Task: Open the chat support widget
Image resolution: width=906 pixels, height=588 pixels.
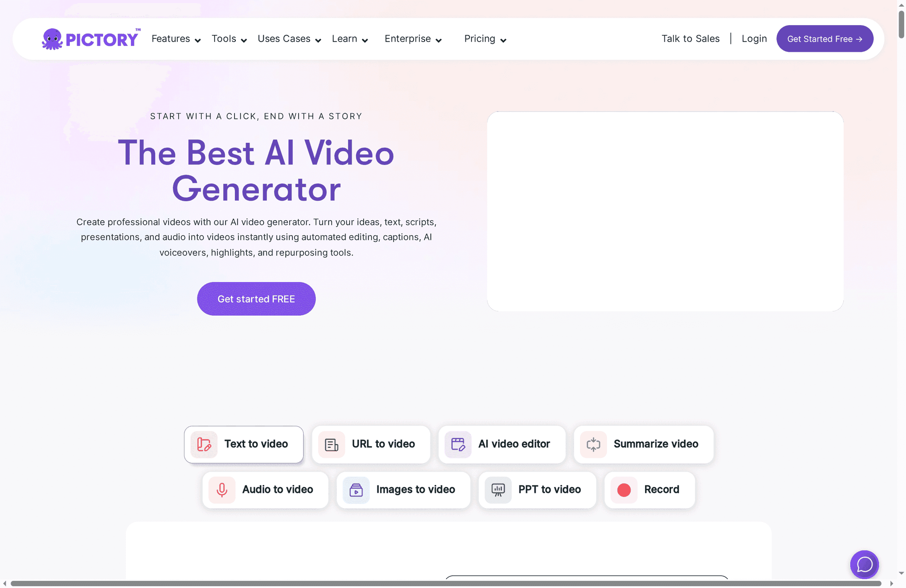Action: click(864, 565)
